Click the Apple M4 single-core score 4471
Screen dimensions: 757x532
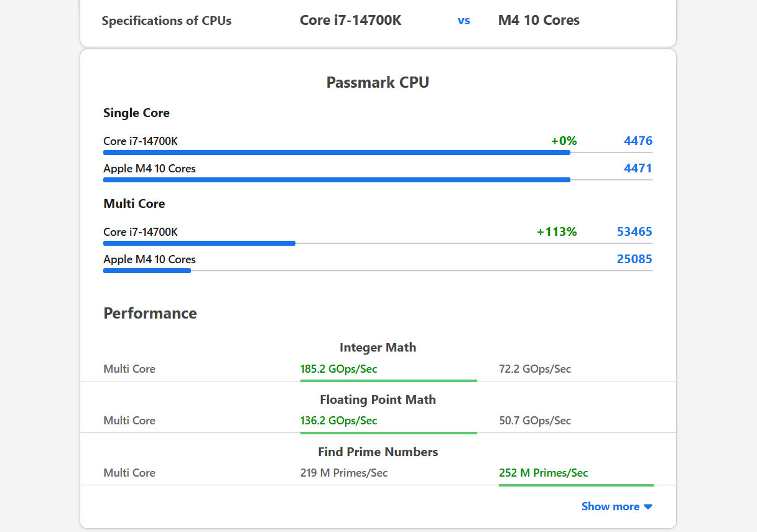pyautogui.click(x=638, y=169)
